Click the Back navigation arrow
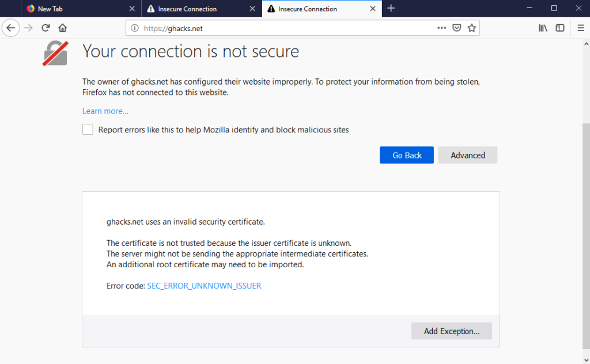Viewport: 590px width, 364px height. 10,28
